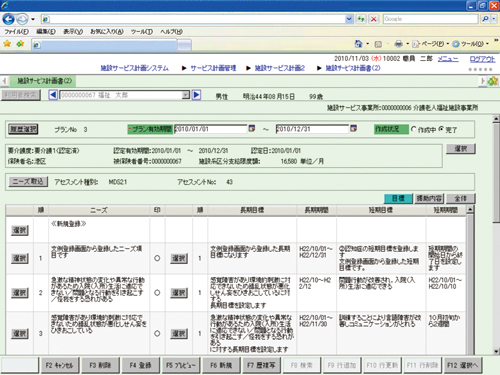Click the Print icon in command bar

tap(398, 44)
